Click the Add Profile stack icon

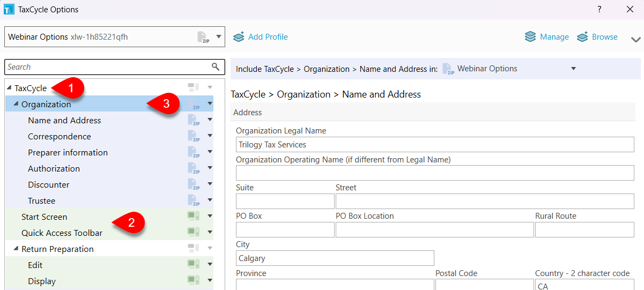point(239,37)
